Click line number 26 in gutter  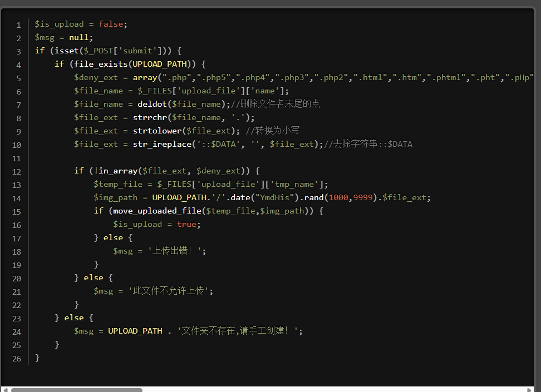17,359
